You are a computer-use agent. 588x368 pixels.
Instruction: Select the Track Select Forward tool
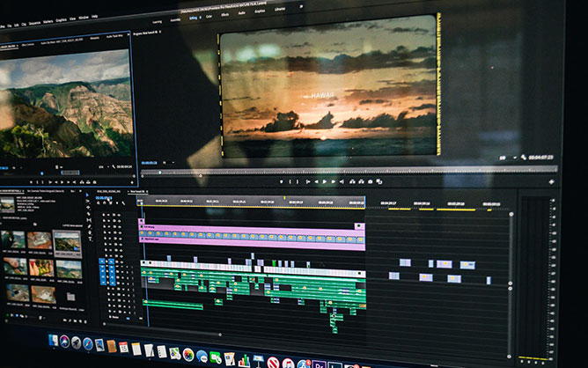pos(87,201)
